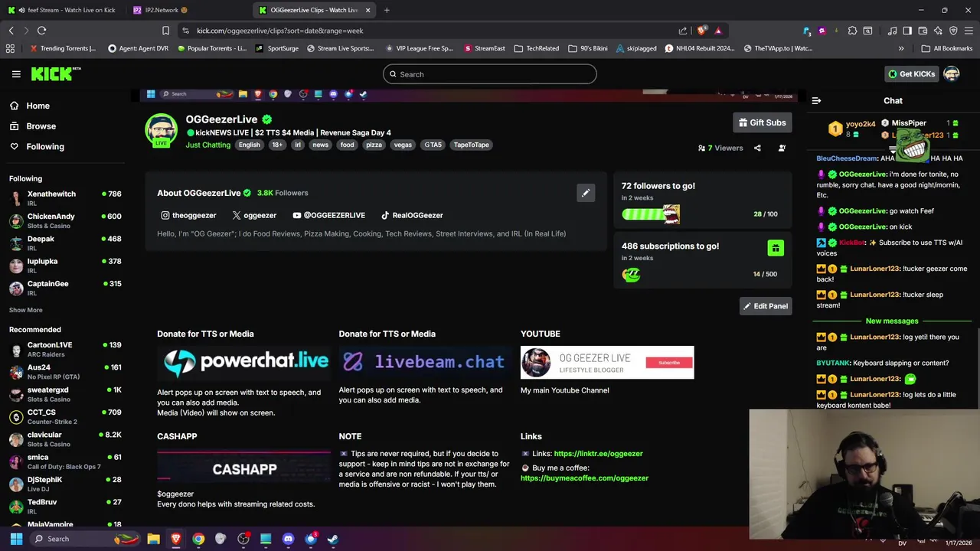Open theoggeezer Instagram link

(x=188, y=215)
